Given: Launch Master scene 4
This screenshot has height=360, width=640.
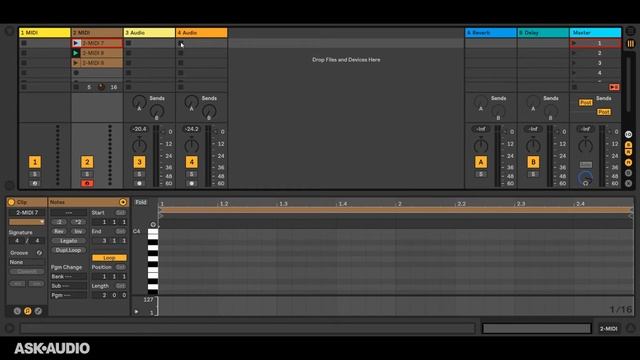Looking at the screenshot, I should tap(574, 73).
